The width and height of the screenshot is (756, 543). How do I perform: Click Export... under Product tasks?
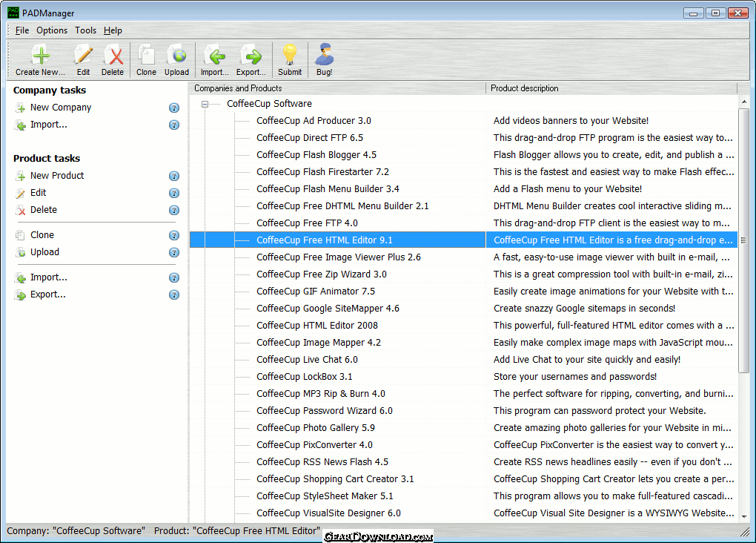pos(48,294)
